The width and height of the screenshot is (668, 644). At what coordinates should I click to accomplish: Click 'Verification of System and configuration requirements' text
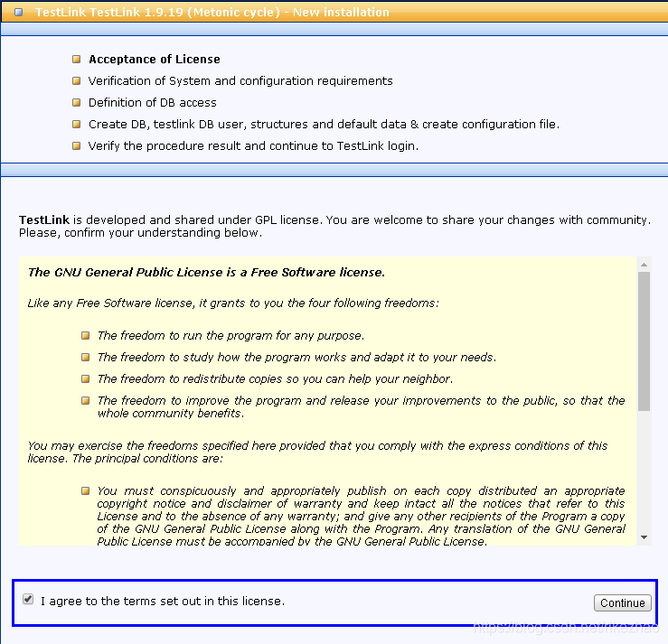pyautogui.click(x=240, y=81)
